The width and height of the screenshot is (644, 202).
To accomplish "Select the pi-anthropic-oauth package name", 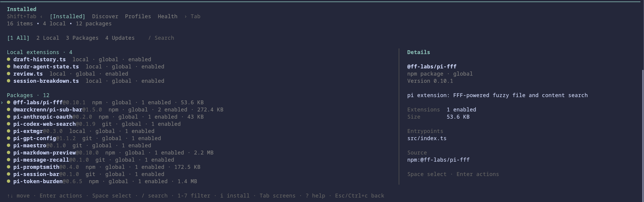I will 43,117.
